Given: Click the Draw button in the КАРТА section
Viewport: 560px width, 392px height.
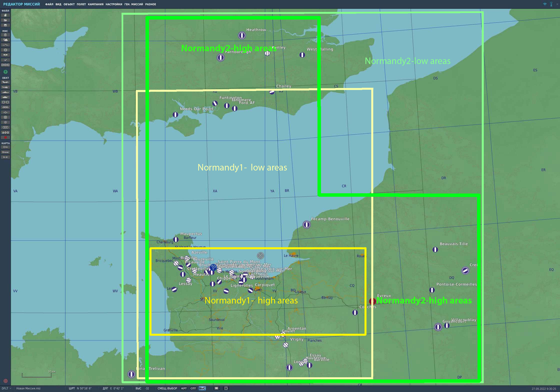Looking at the screenshot, I should click(5, 152).
